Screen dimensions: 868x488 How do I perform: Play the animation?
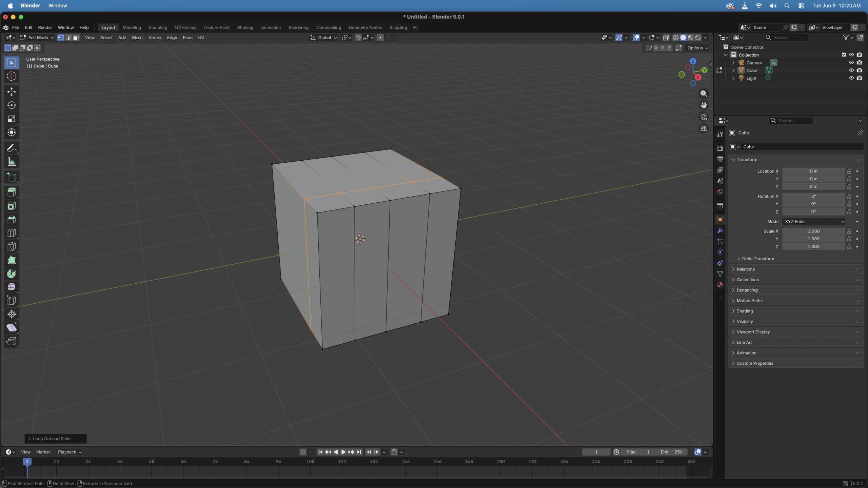coord(343,452)
